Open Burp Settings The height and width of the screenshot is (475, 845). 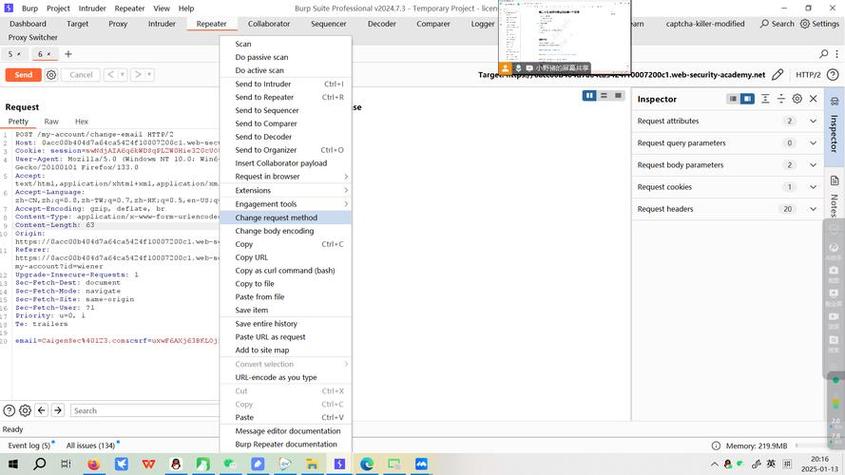(x=820, y=24)
